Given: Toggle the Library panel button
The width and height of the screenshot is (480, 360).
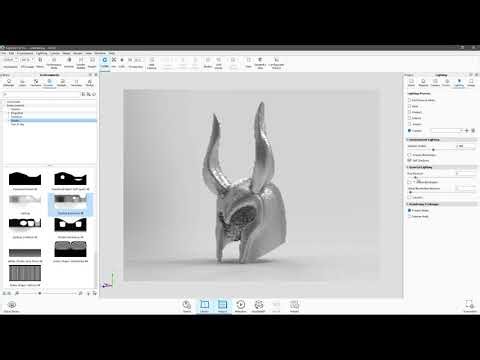Looking at the screenshot, I should point(204,306).
